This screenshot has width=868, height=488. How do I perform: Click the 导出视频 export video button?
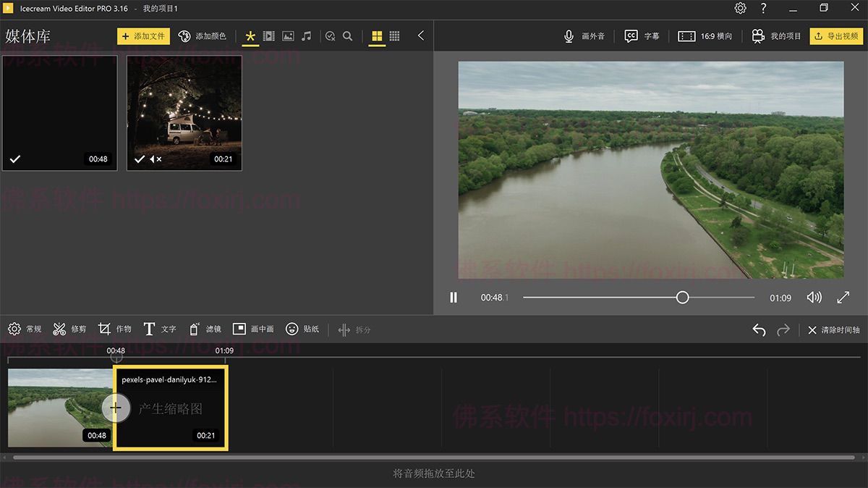coord(835,35)
